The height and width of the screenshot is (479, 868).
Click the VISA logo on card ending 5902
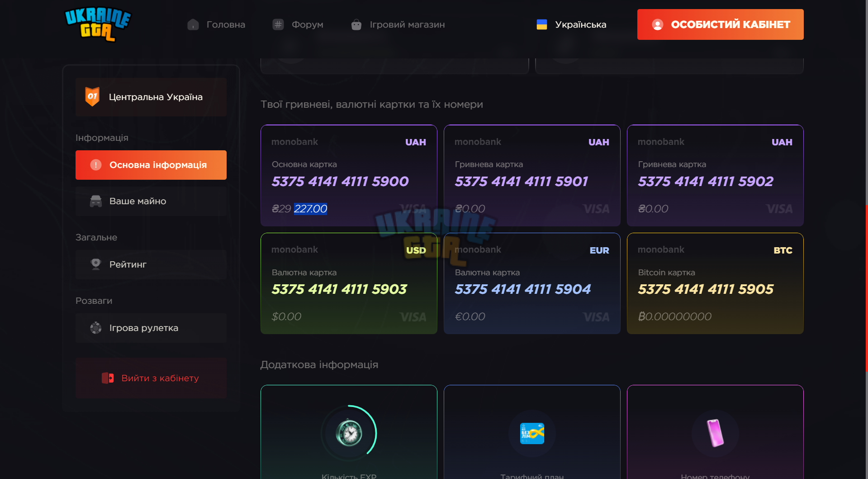(x=779, y=209)
